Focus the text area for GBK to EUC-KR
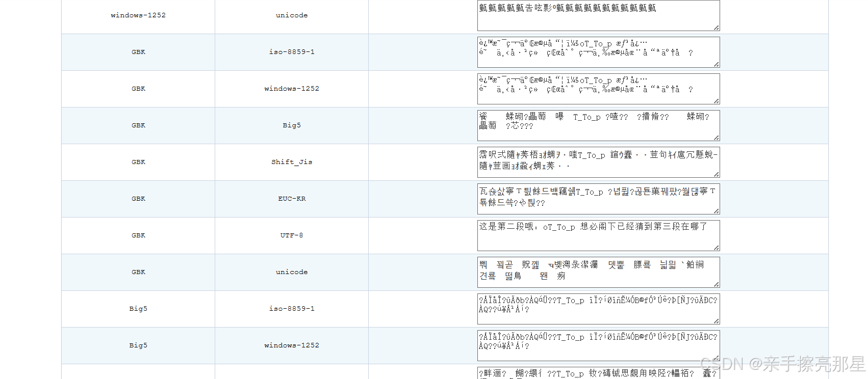This screenshot has width=868, height=379. tap(598, 199)
